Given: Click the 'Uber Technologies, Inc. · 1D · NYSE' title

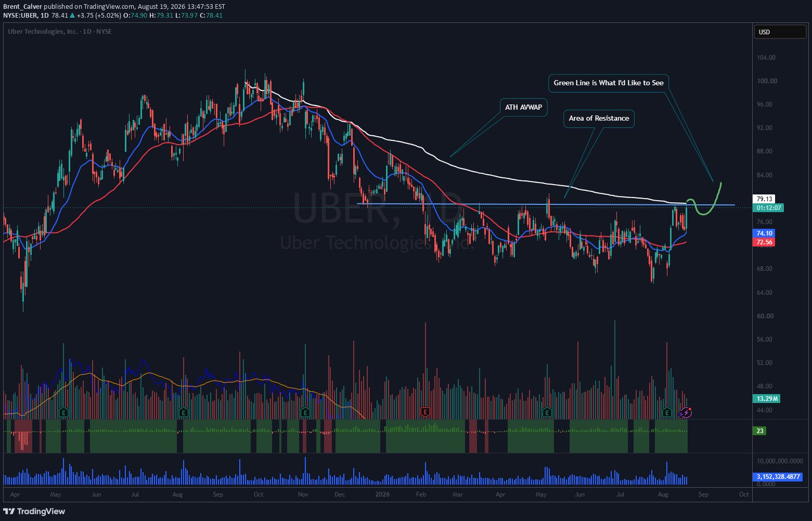Looking at the screenshot, I should point(60,32).
